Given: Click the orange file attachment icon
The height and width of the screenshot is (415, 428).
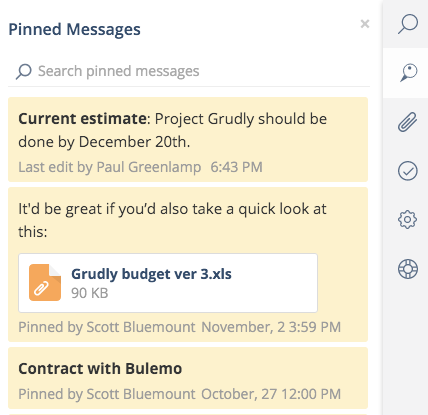Looking at the screenshot, I should 45,283.
